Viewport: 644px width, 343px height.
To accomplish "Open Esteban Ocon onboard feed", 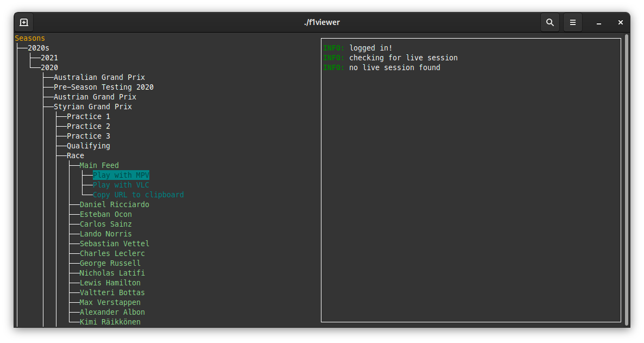I will pos(106,214).
